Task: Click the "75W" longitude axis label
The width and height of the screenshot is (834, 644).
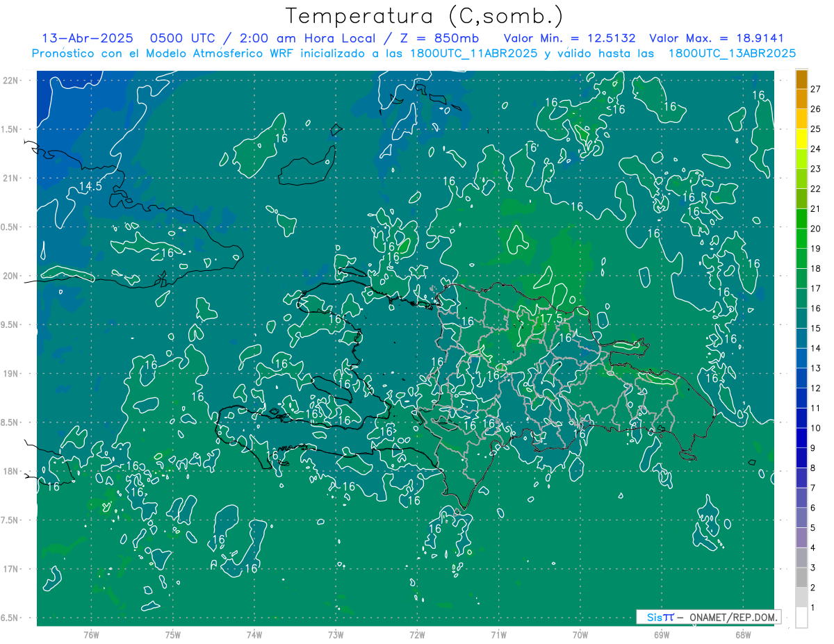Action: tap(173, 635)
